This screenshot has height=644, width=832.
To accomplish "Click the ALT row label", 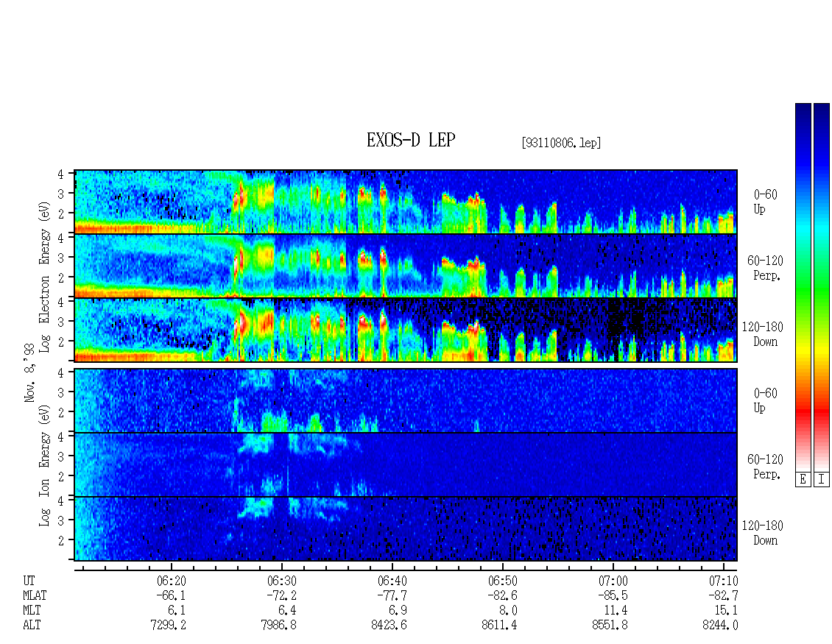I will pyautogui.click(x=32, y=626).
